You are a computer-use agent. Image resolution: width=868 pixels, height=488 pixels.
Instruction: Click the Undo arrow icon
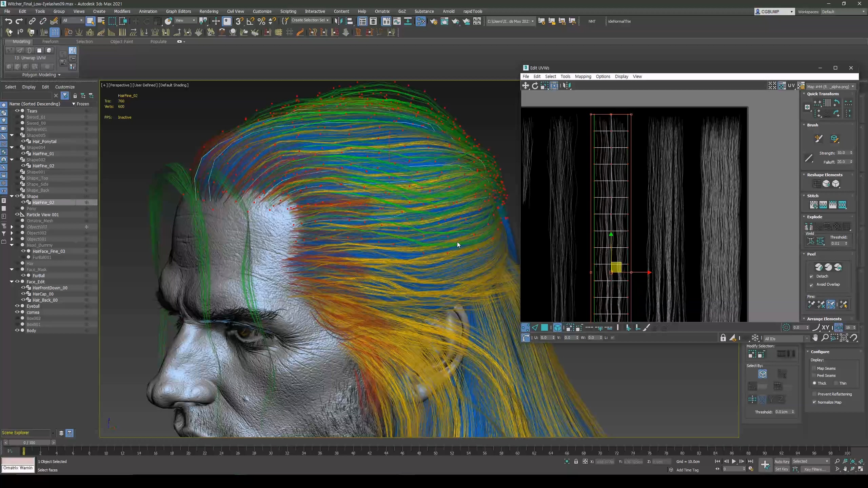click(8, 21)
